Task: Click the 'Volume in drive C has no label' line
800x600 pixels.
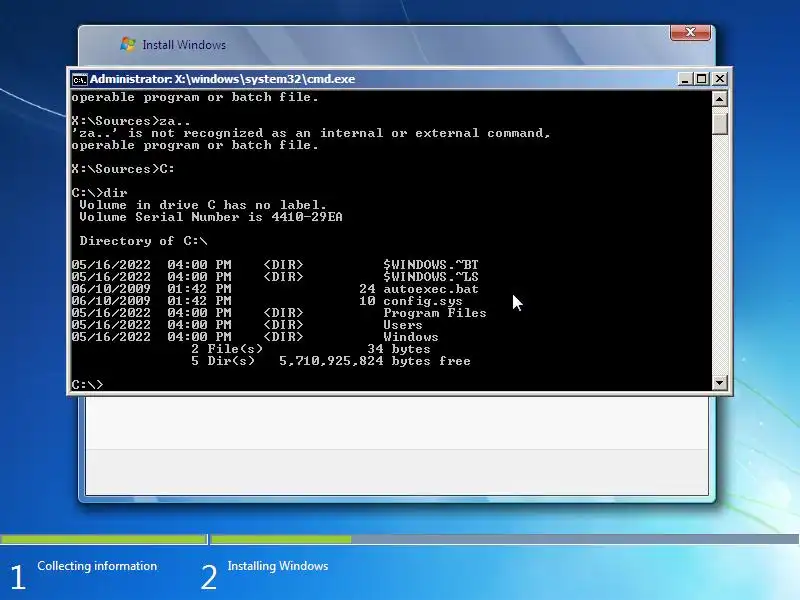Action: tap(203, 205)
